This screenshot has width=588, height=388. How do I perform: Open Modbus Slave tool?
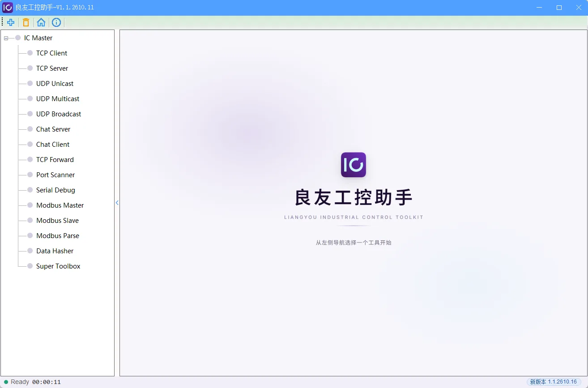[x=57, y=221]
